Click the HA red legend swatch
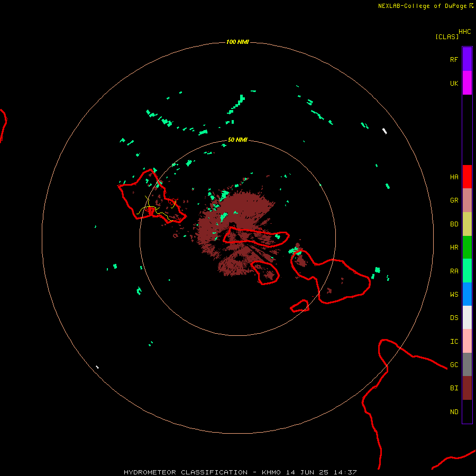The width and height of the screenshot is (476, 476). click(x=467, y=177)
